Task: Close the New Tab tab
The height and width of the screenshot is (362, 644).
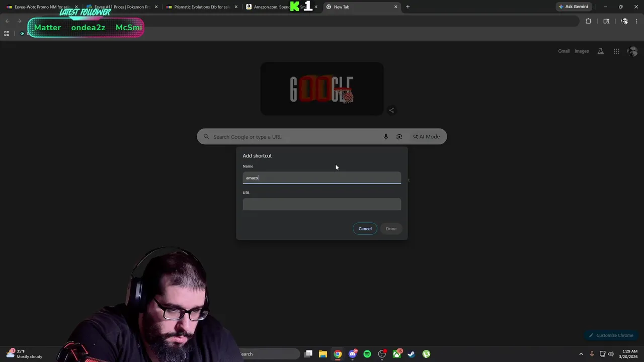Action: (395, 7)
